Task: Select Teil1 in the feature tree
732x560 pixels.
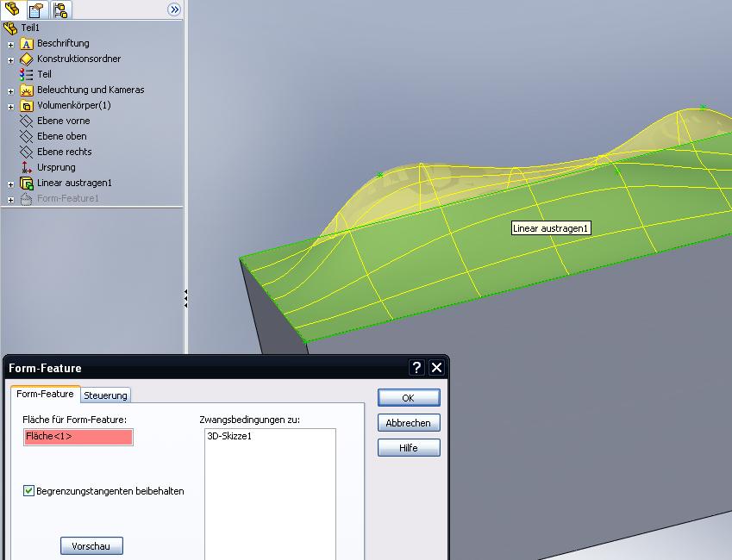Action: (x=30, y=28)
